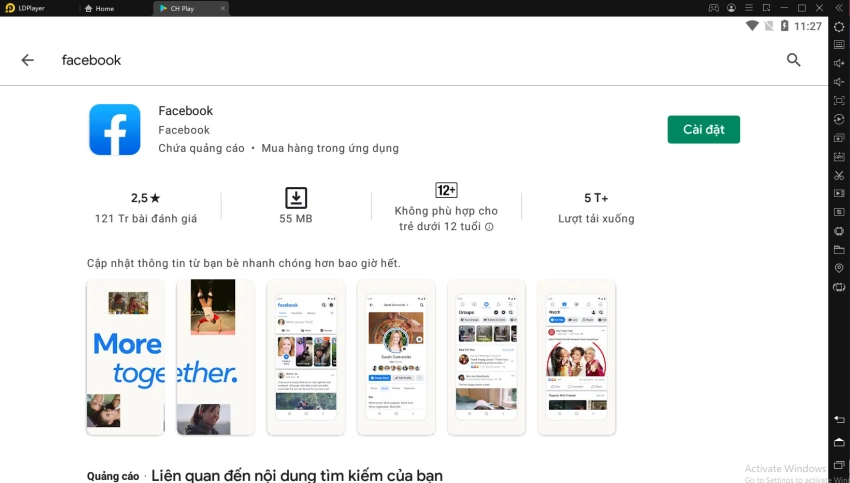Open the age rating info circle icon
This screenshot has width=850, height=483.
coord(489,227)
